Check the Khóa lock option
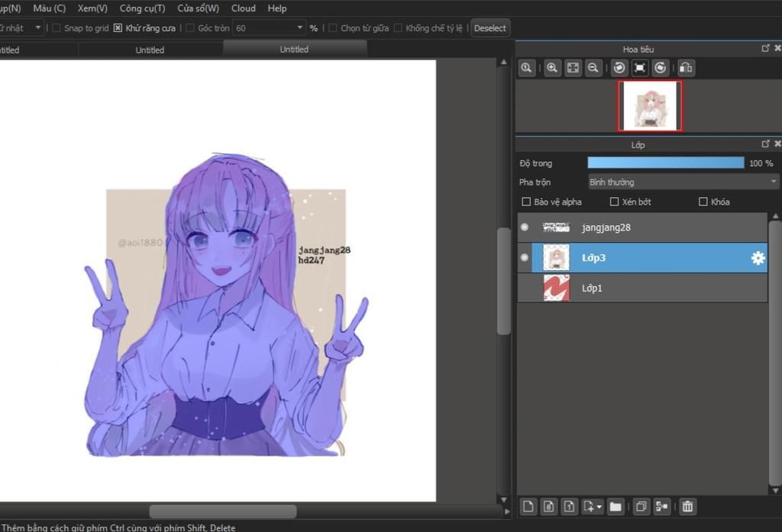Image resolution: width=782 pixels, height=532 pixels. [703, 202]
